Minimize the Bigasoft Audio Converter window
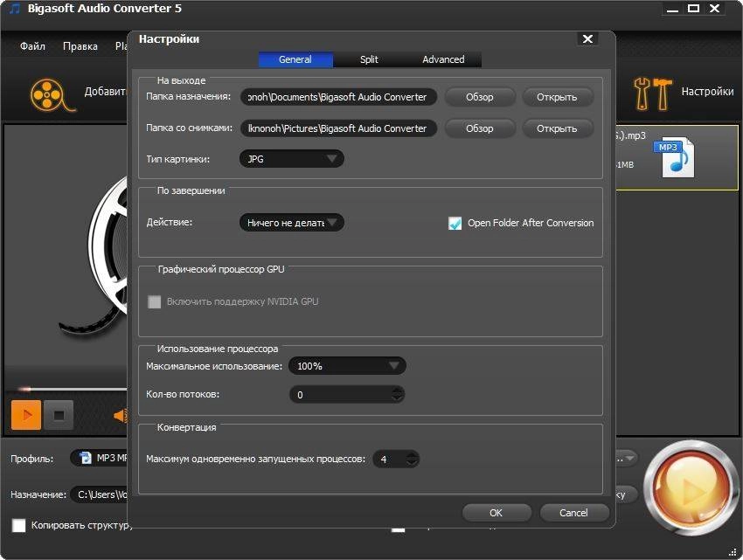The image size is (743, 560). click(x=672, y=9)
